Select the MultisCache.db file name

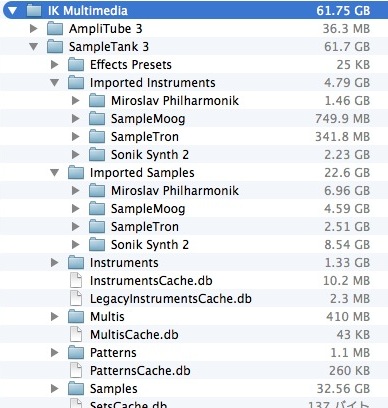(134, 335)
